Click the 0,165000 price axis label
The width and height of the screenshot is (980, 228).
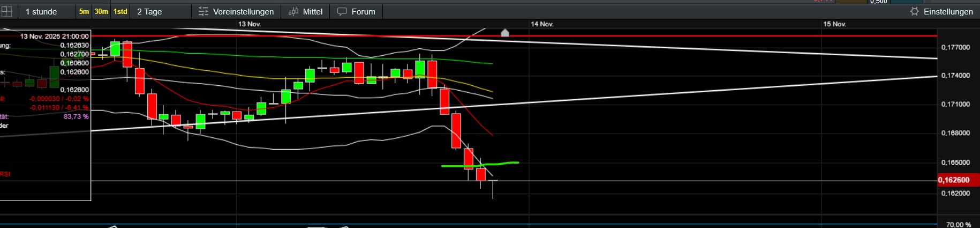click(x=955, y=163)
